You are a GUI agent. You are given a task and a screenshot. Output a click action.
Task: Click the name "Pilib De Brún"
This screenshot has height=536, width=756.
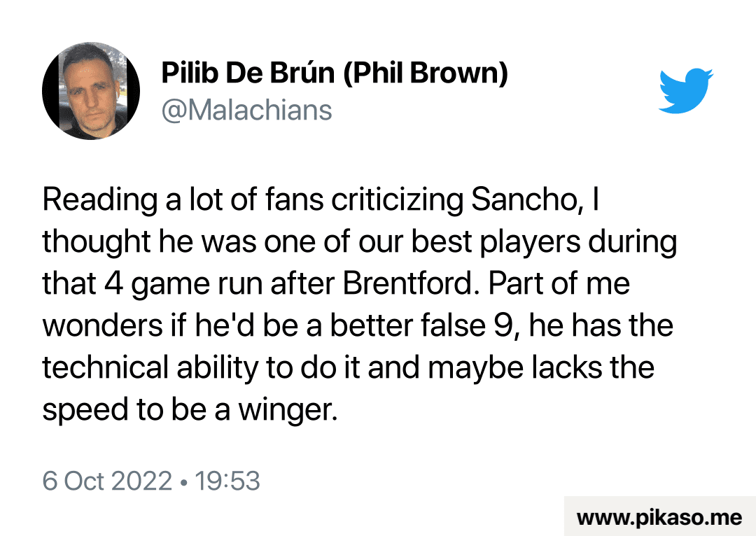tap(248, 73)
